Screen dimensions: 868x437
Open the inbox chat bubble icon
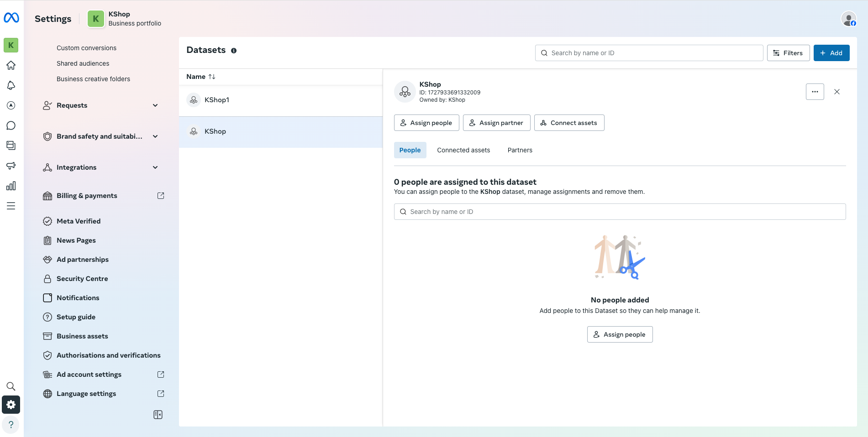[11, 125]
